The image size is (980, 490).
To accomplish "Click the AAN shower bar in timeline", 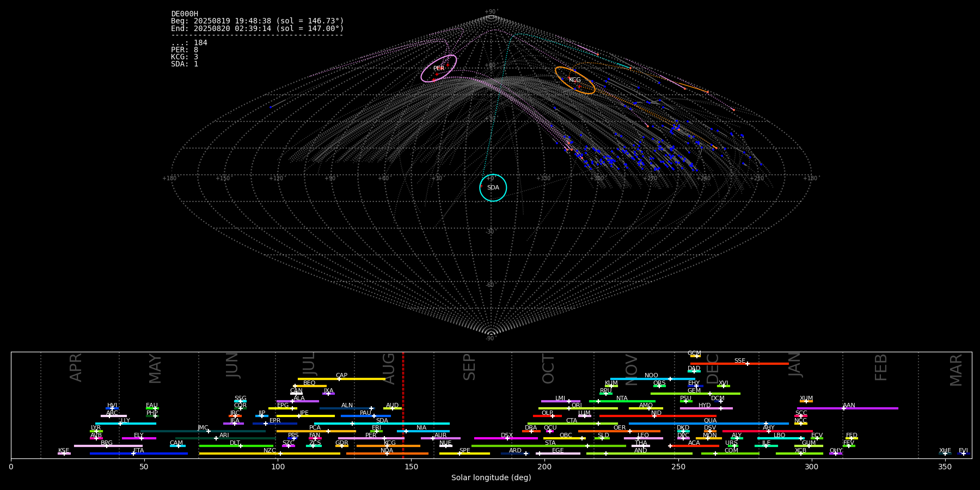I will (848, 408).
